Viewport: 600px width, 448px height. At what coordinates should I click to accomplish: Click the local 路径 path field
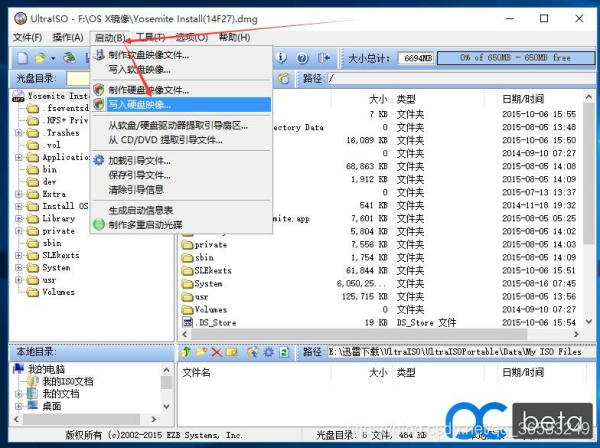(460, 352)
